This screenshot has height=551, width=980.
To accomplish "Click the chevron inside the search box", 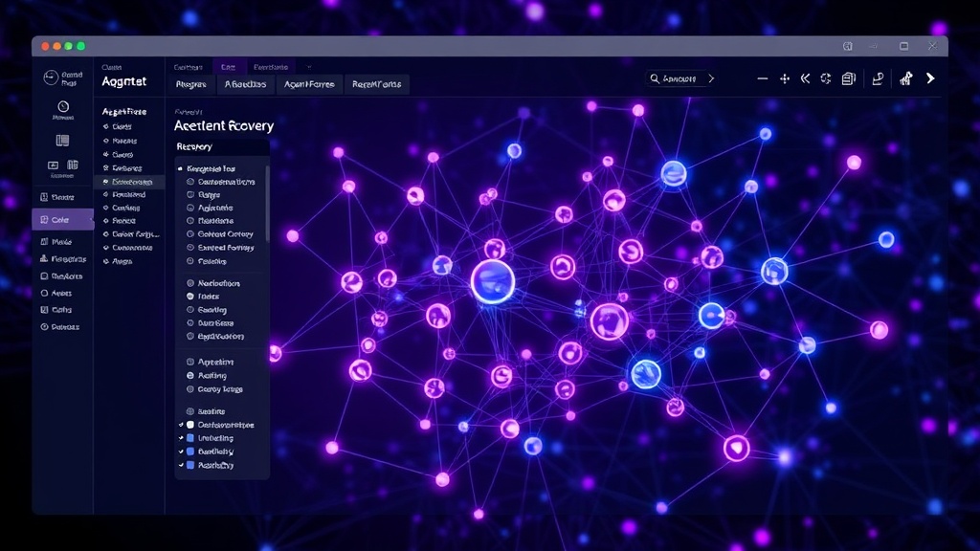I will click(x=711, y=78).
